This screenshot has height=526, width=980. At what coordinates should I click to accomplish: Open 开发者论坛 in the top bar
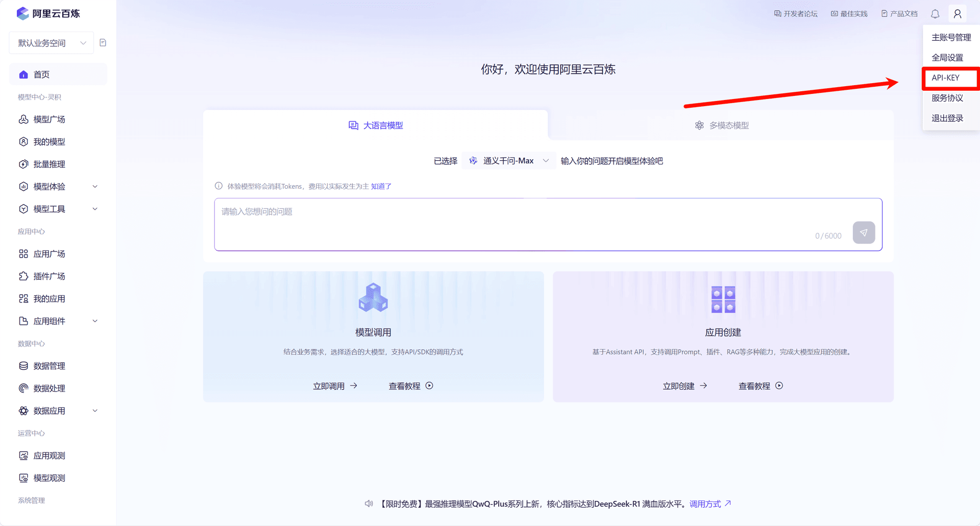(796, 14)
